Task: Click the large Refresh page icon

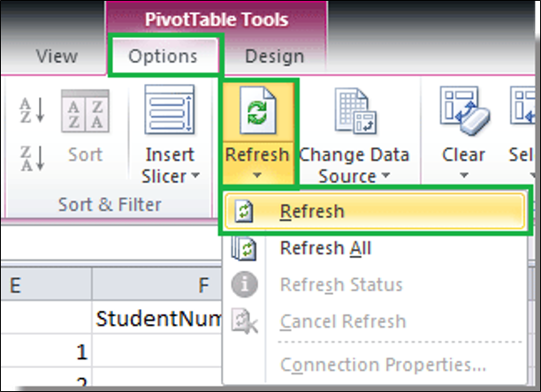Action: pos(258,110)
